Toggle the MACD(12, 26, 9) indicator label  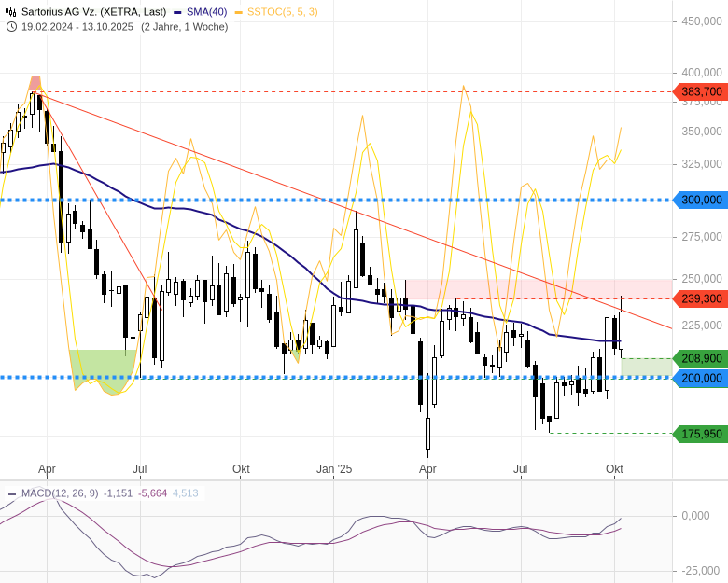pos(59,493)
